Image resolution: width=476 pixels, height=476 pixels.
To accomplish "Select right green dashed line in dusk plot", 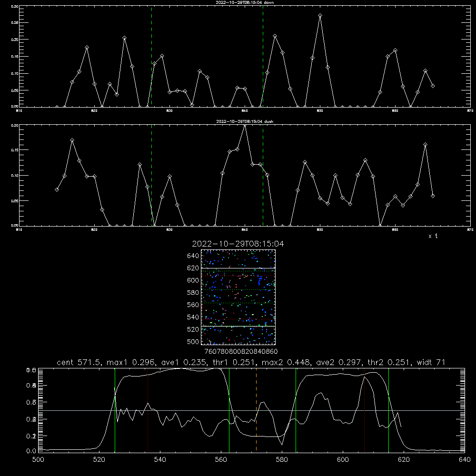I will [263, 175].
